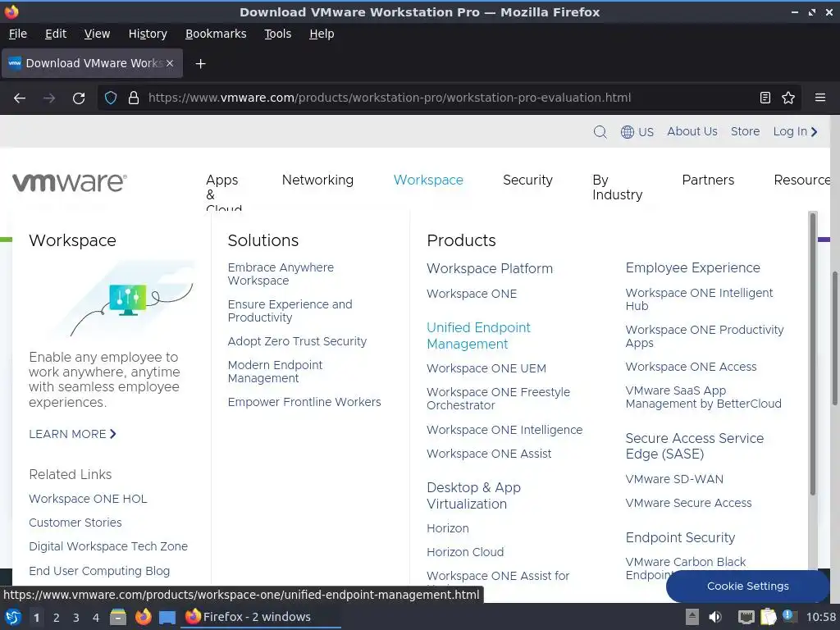The height and width of the screenshot is (630, 840).
Task: Switch to workspace 4 in pager
Action: point(96,618)
